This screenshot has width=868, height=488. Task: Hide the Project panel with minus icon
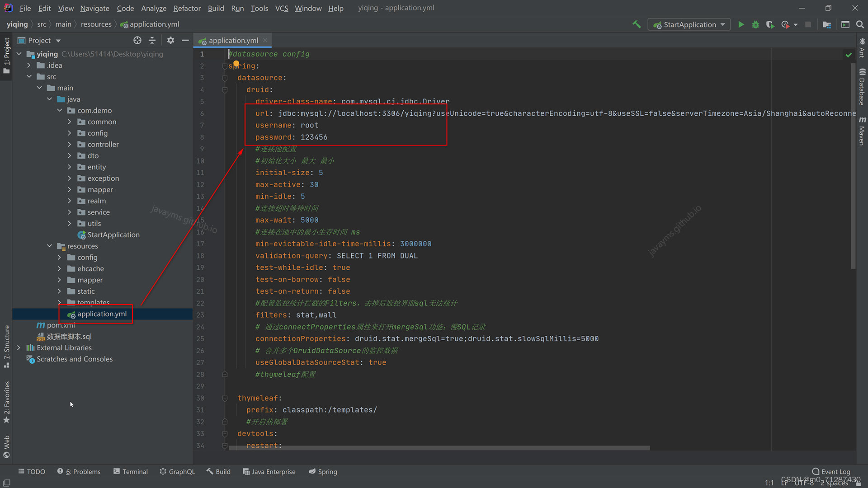(x=185, y=40)
